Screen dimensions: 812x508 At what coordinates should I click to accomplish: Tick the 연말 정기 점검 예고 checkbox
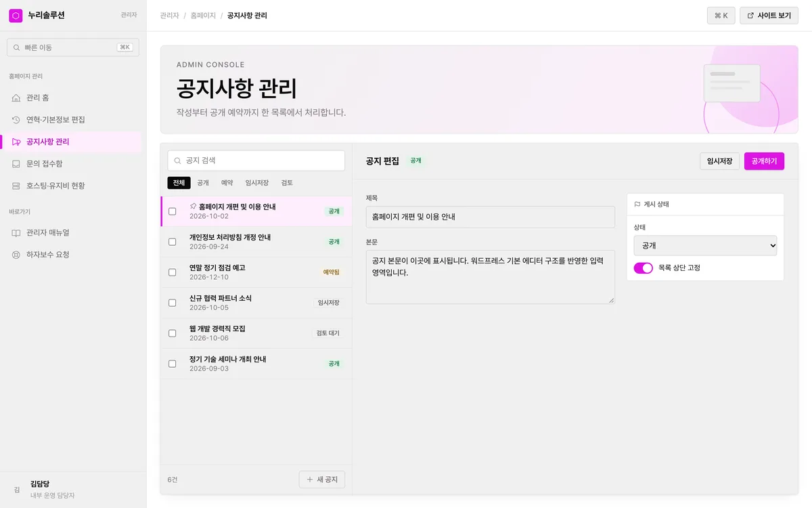click(x=172, y=272)
